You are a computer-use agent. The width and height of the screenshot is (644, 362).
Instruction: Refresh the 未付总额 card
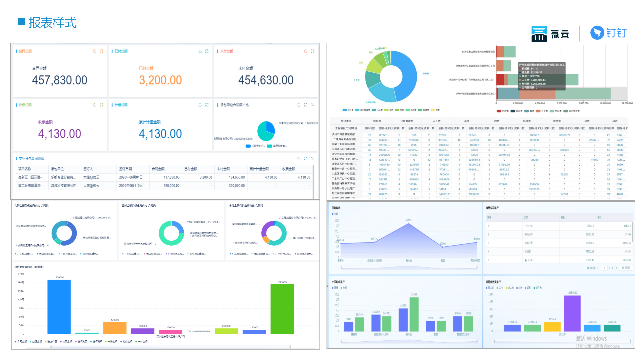306,51
